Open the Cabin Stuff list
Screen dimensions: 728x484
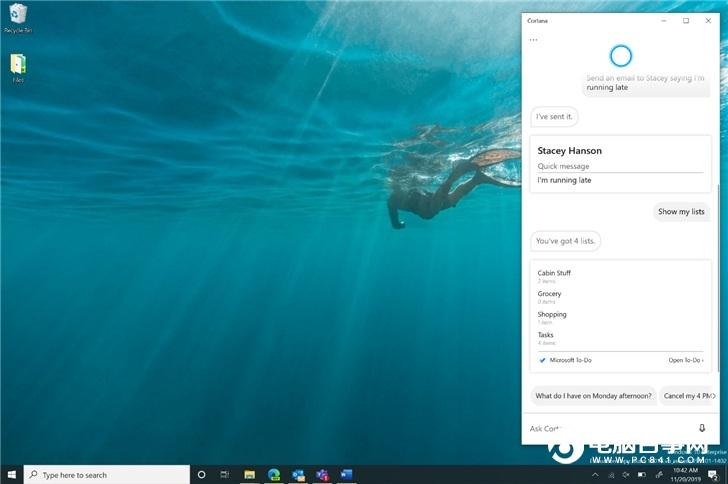pyautogui.click(x=554, y=276)
